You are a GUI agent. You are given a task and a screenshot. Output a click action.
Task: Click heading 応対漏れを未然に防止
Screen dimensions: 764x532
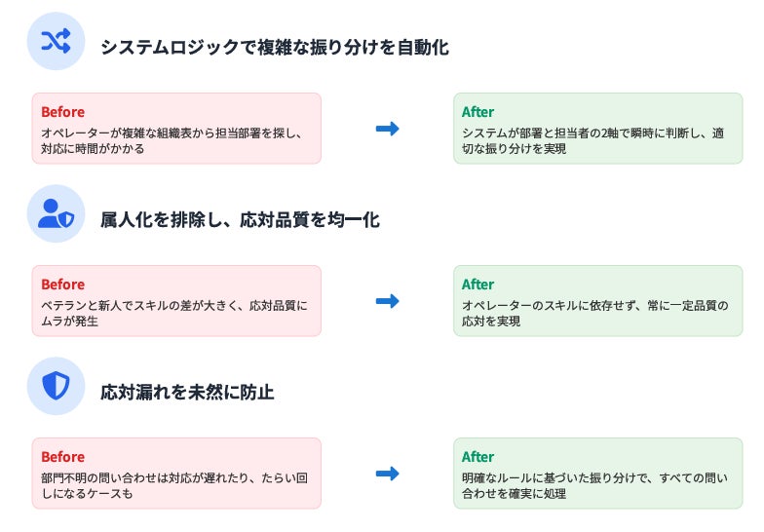[x=187, y=392]
